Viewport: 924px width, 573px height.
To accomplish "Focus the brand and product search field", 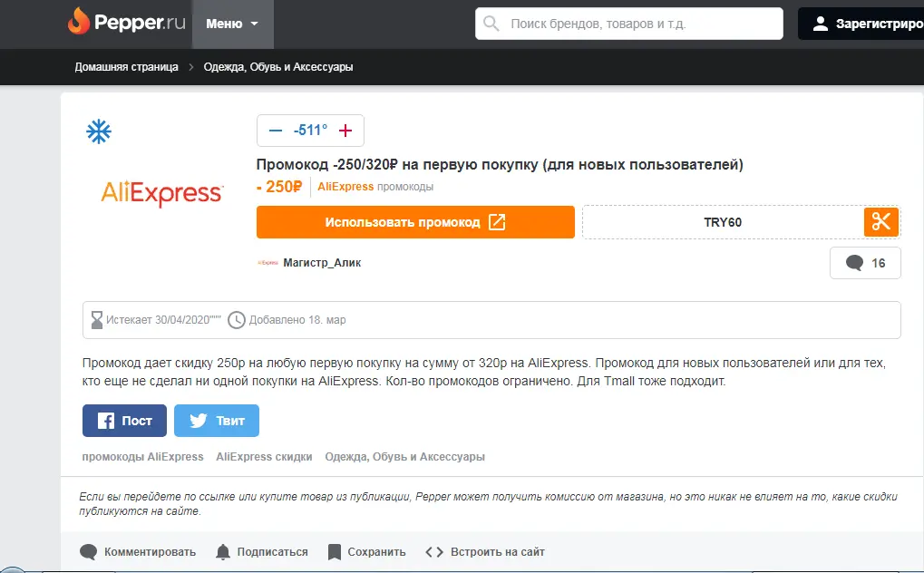I will (628, 24).
